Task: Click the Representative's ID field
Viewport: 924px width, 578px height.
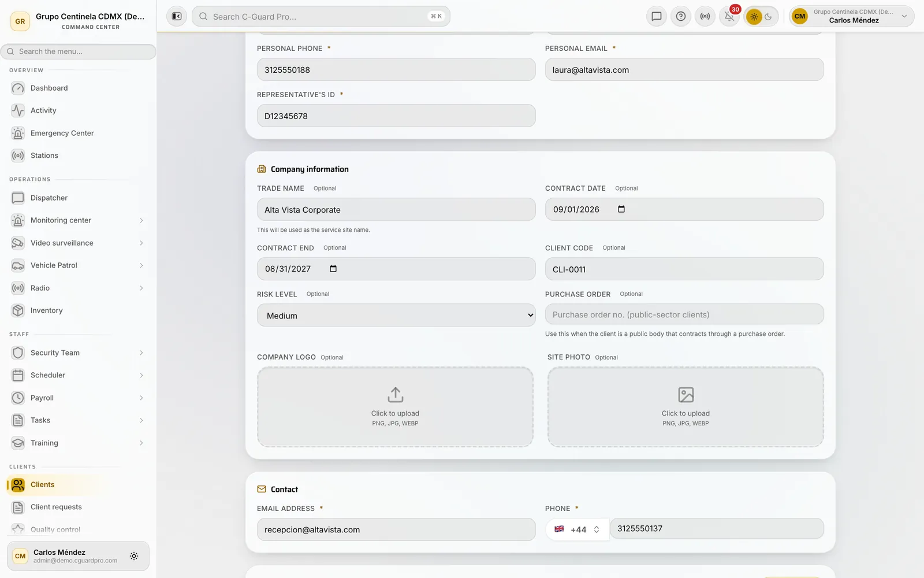Action: (396, 116)
